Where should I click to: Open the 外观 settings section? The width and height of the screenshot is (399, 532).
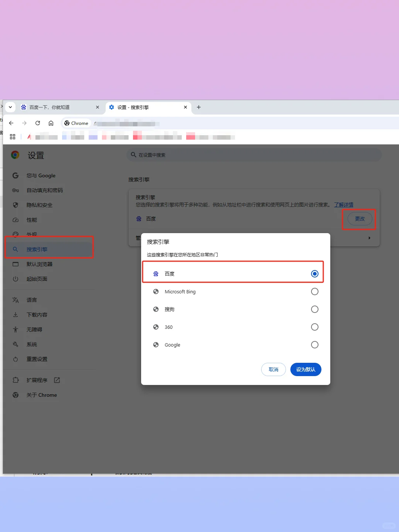pyautogui.click(x=33, y=234)
